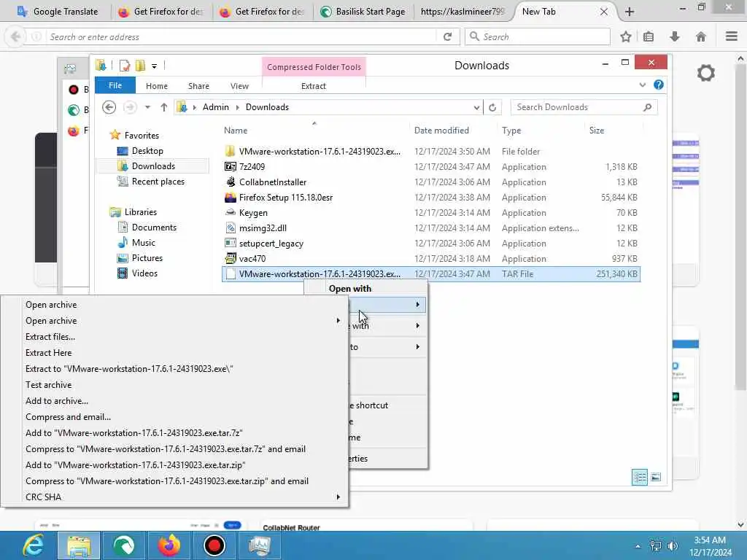Click the new tab page settings gear
The image size is (747, 560).
pos(705,73)
